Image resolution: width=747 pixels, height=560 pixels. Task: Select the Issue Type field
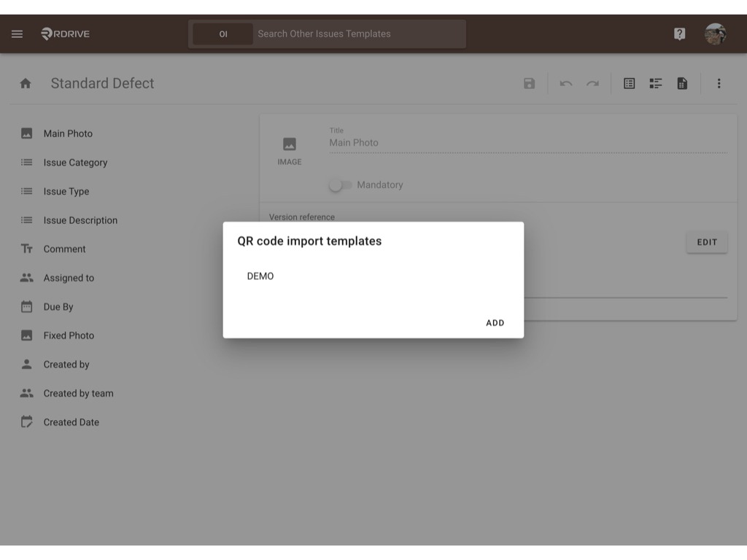coord(66,192)
